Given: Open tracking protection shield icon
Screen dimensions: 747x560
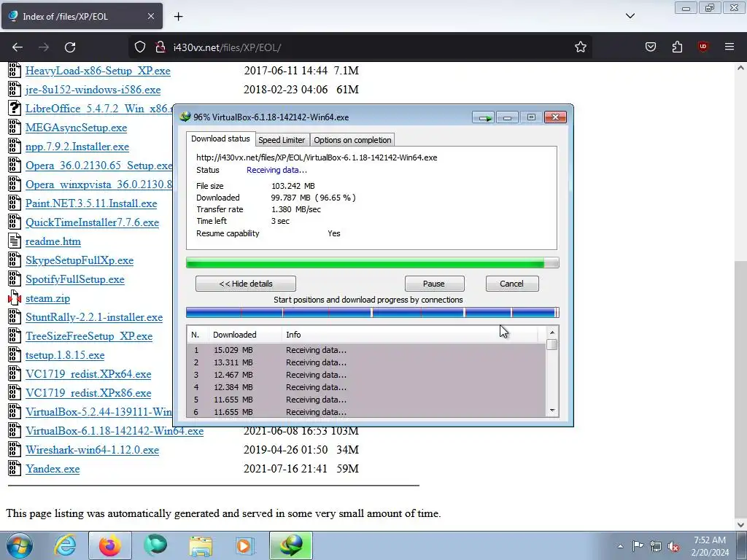Looking at the screenshot, I should tap(139, 47).
